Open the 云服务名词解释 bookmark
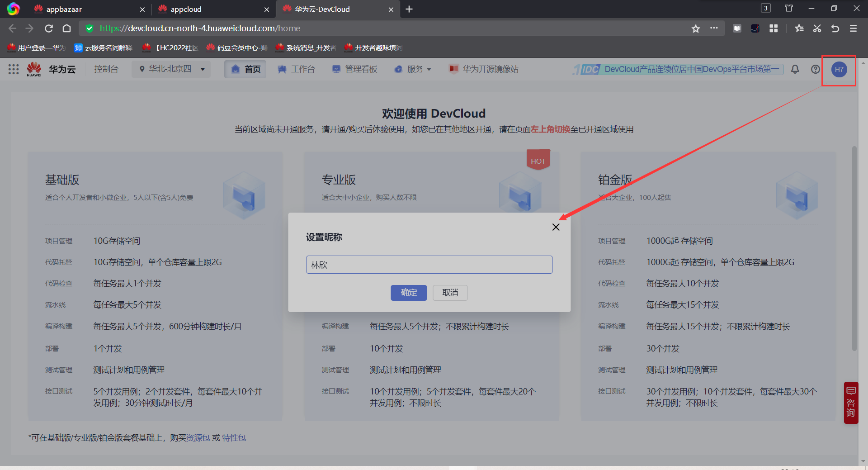 pyautogui.click(x=103, y=47)
